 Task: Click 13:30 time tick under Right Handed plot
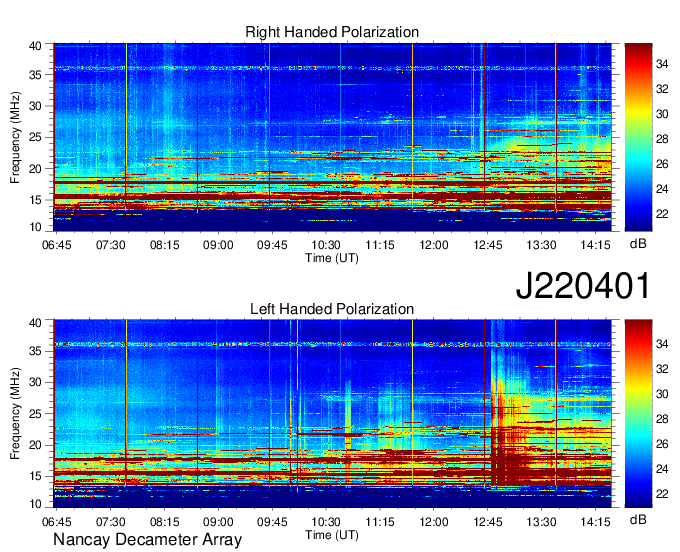(x=541, y=245)
